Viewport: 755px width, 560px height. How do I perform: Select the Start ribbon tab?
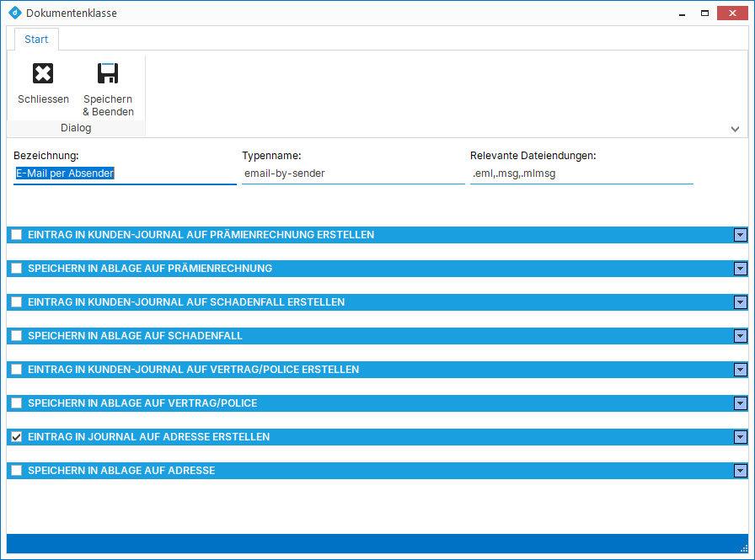pos(36,40)
